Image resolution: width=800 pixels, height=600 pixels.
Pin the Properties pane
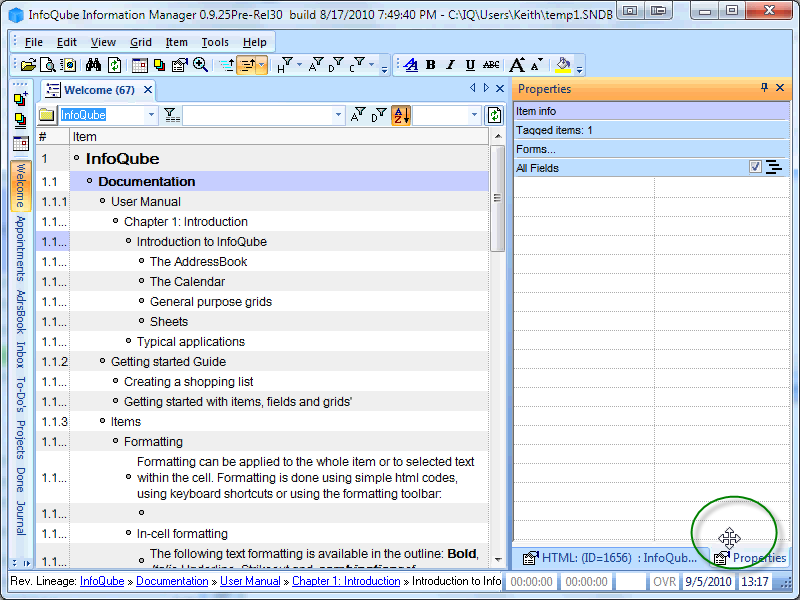[x=764, y=87]
